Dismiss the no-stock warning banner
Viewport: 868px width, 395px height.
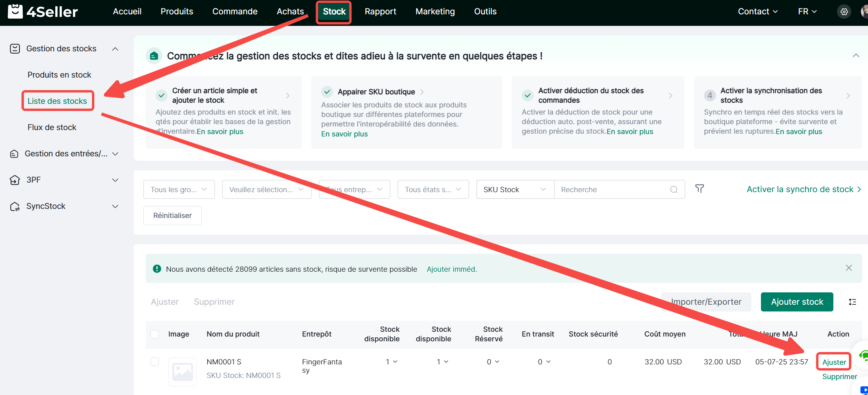(848, 268)
